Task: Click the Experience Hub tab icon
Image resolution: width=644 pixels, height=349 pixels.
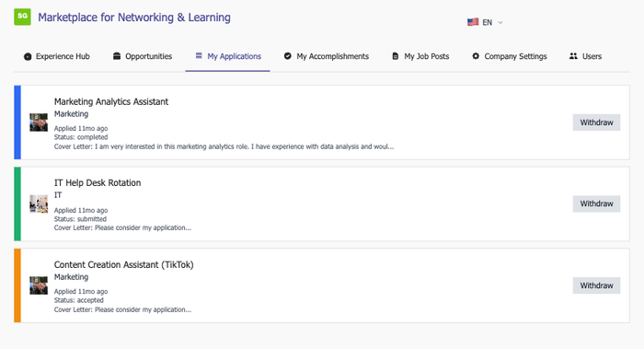Action: pyautogui.click(x=28, y=57)
